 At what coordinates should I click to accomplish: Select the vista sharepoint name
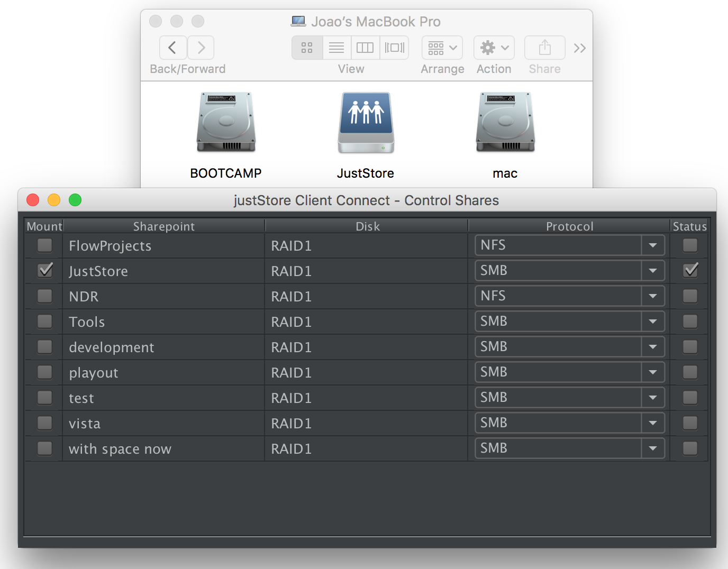[85, 424]
